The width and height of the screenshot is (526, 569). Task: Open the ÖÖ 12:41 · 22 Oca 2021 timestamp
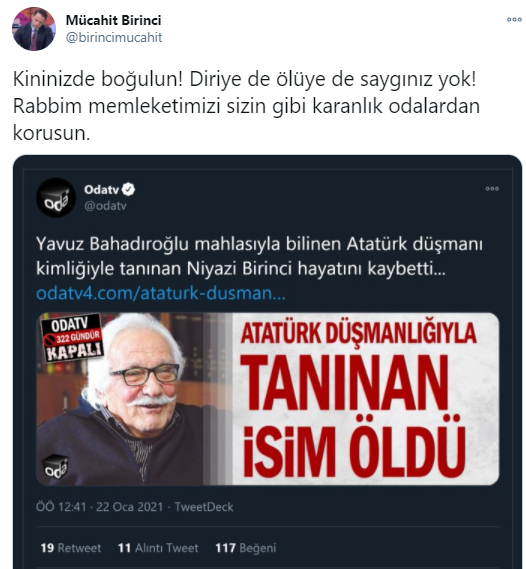(99, 507)
